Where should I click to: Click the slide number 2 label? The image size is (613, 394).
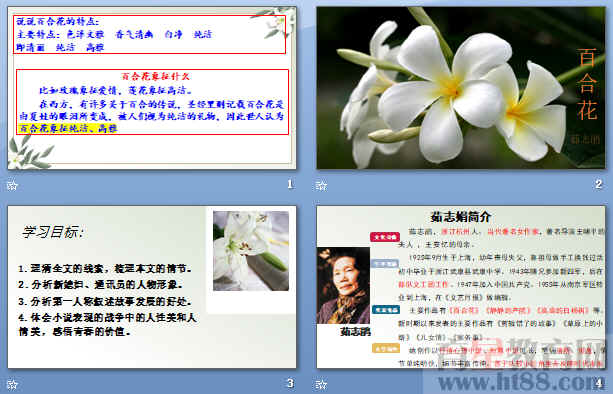(x=599, y=184)
